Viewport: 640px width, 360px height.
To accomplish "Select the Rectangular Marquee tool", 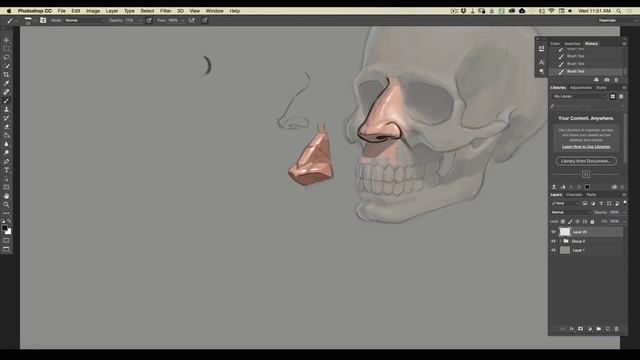I will coord(6,49).
